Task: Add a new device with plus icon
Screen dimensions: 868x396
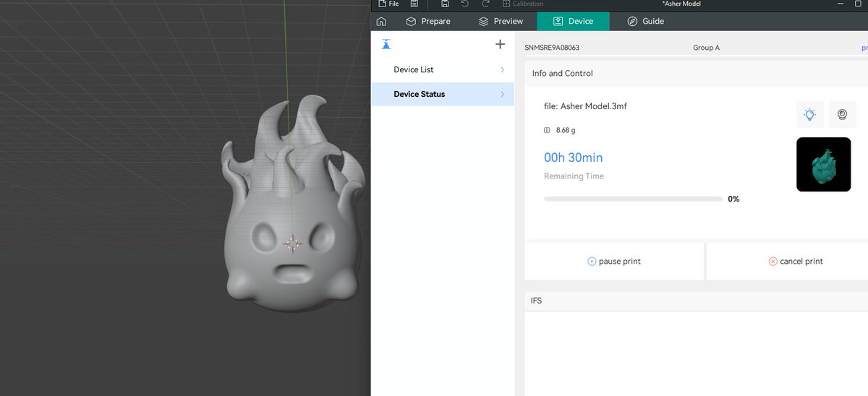Action: pos(500,44)
